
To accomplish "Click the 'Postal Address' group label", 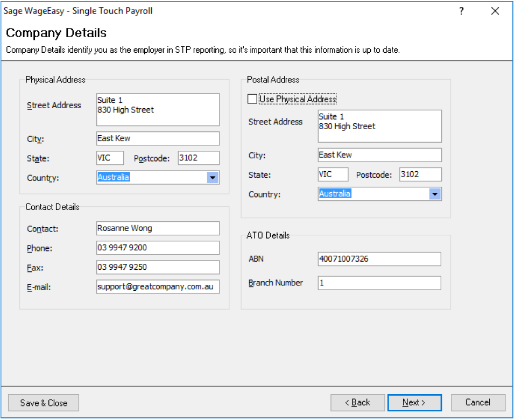I will [x=273, y=80].
